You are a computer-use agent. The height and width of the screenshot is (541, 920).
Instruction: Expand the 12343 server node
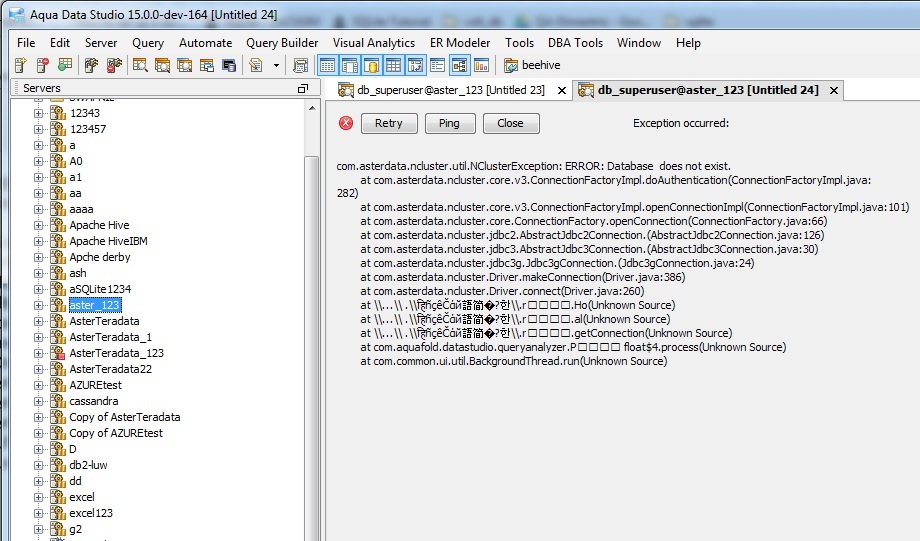pyautogui.click(x=39, y=113)
